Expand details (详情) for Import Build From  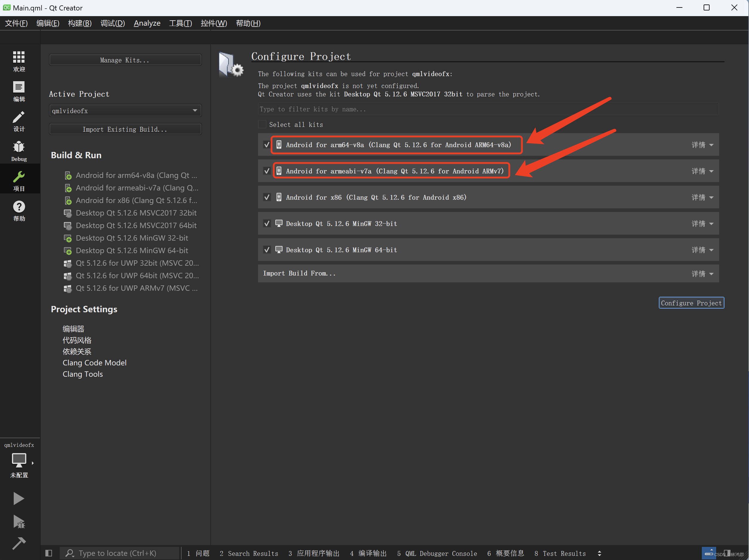click(x=702, y=274)
